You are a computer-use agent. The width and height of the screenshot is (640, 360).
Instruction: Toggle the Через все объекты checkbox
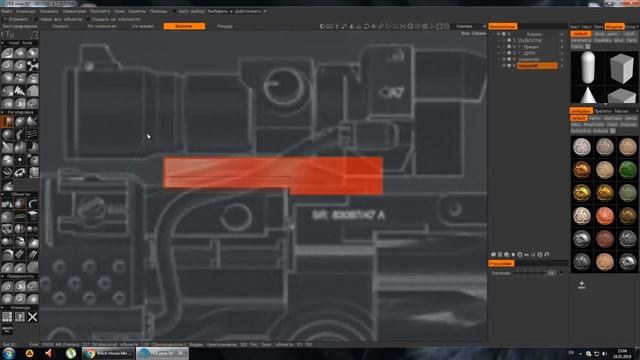point(36,19)
